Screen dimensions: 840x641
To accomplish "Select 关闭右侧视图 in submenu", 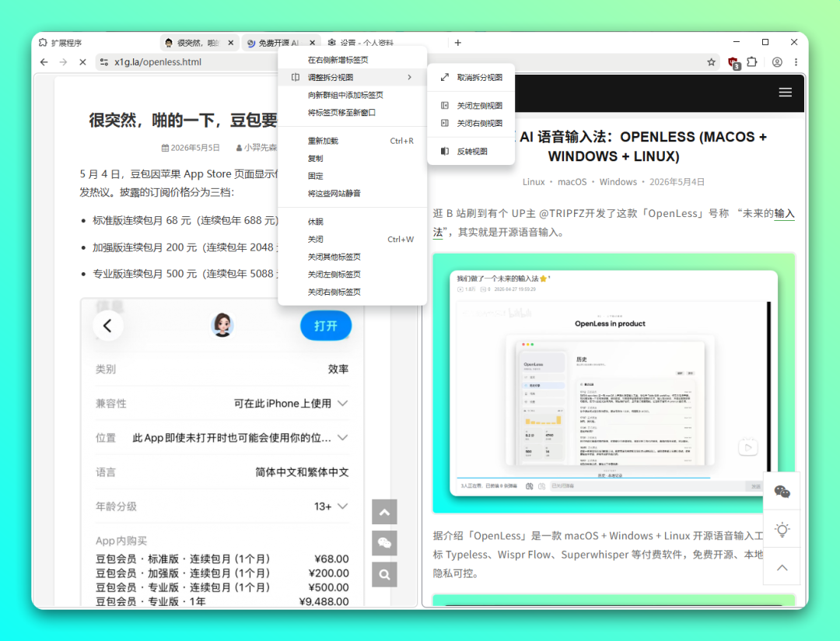I will point(471,123).
